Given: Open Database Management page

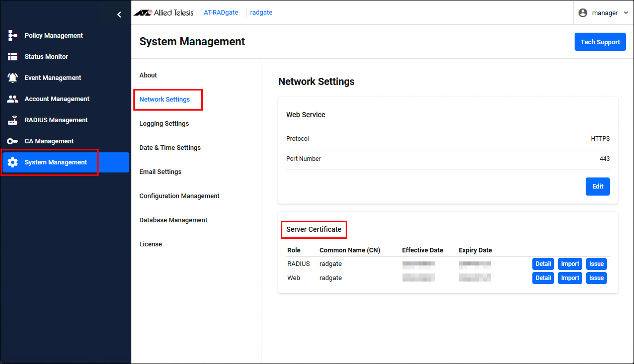Looking at the screenshot, I should point(174,220).
